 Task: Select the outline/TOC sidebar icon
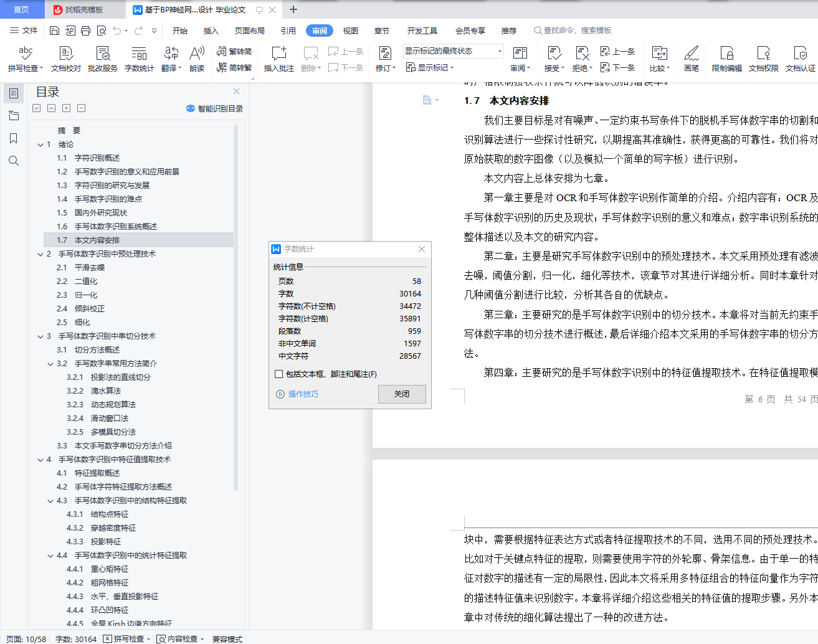pyautogui.click(x=14, y=93)
